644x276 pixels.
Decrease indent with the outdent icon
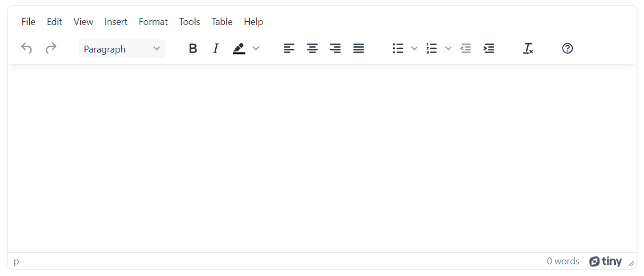click(465, 48)
